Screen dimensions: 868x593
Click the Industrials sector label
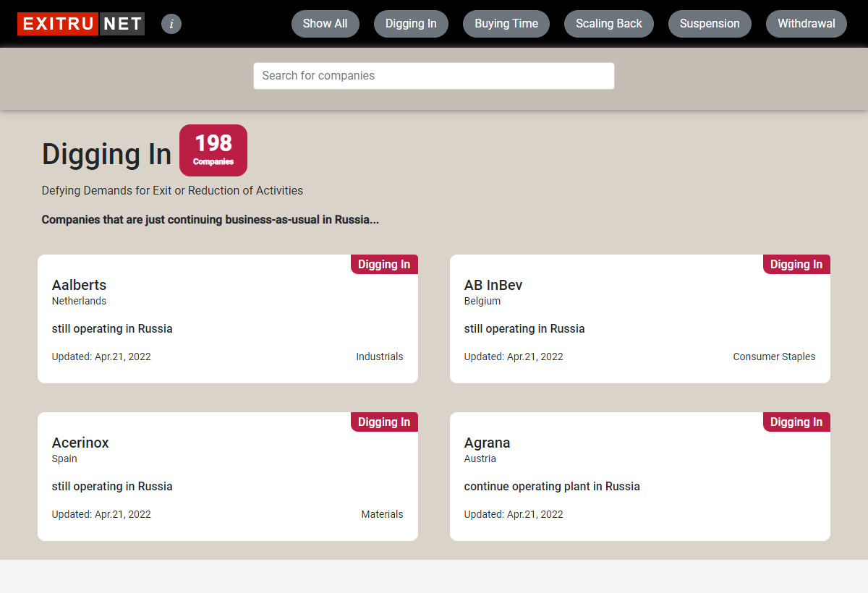click(x=379, y=357)
